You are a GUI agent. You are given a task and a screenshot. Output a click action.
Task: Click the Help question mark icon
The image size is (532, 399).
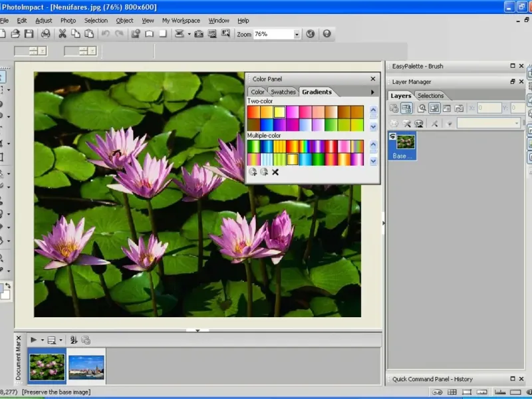click(x=327, y=34)
